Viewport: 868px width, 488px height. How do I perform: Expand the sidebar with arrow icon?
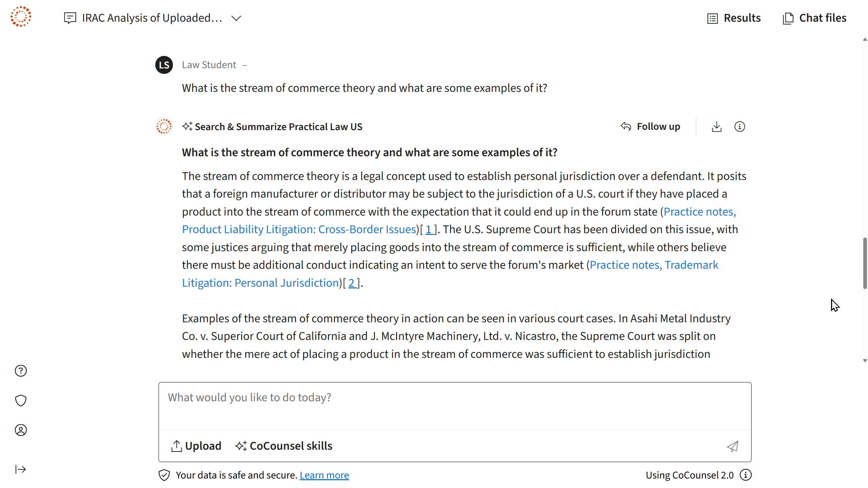tap(21, 469)
